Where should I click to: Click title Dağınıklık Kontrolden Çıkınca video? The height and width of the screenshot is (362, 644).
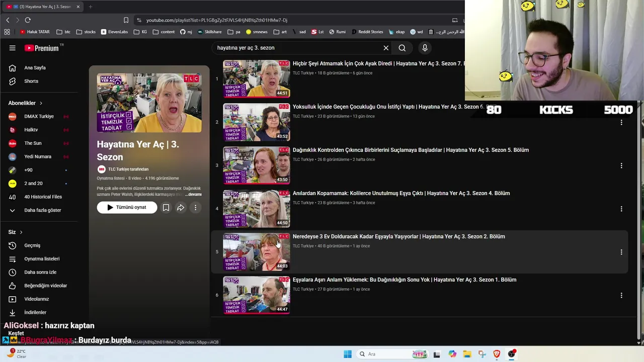pyautogui.click(x=411, y=150)
